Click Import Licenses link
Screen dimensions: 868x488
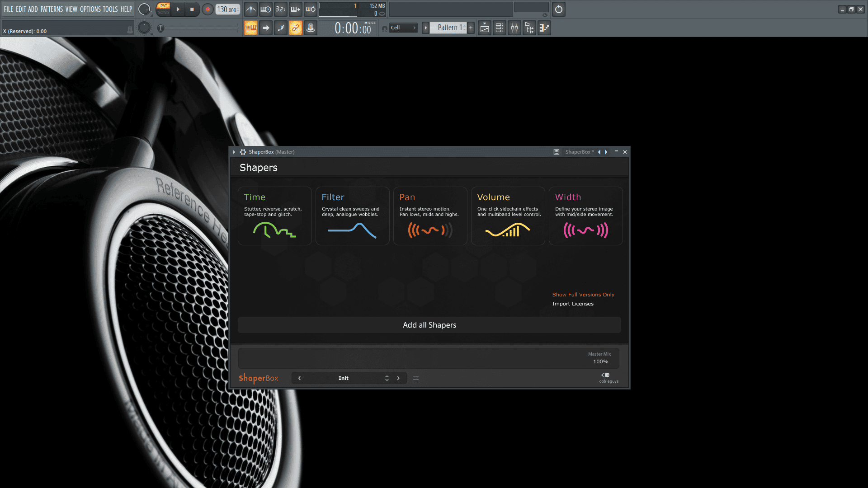click(x=573, y=304)
